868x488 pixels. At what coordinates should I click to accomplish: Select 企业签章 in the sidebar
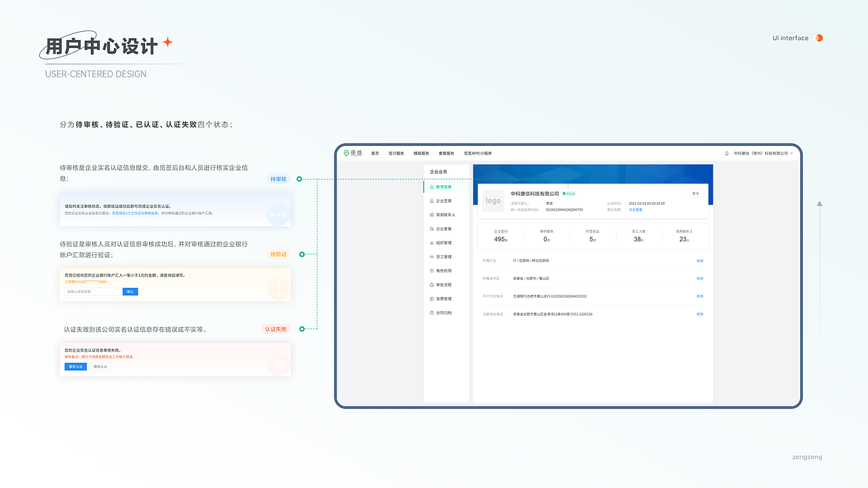[x=446, y=201]
